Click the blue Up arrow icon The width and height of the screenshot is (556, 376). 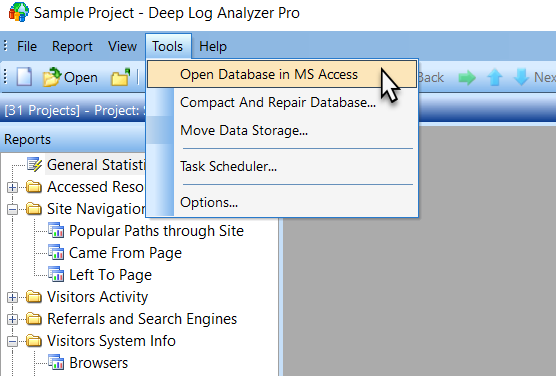pos(495,77)
